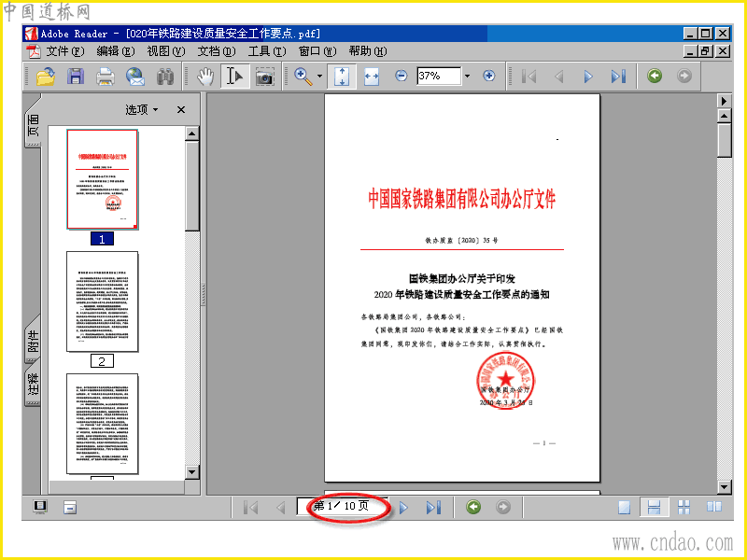Screen dimensions: 747x560
Task: Click down arrow on thumbnail panel scrollbar
Action: click(192, 472)
